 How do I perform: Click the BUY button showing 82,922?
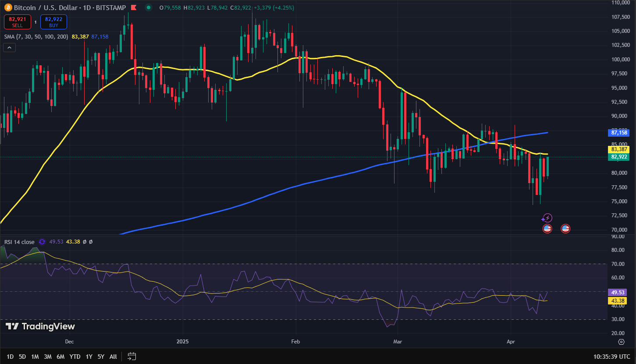pyautogui.click(x=53, y=21)
